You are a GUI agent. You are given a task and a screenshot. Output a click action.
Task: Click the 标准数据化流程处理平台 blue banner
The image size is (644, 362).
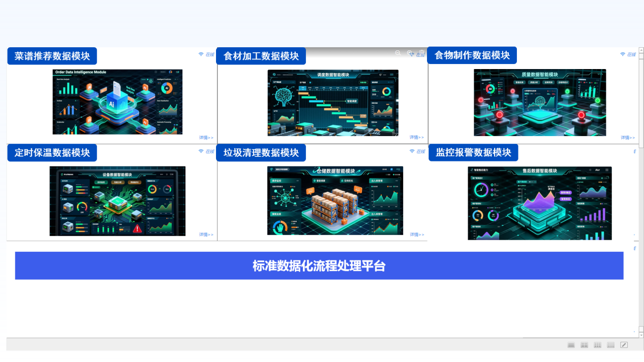coord(319,266)
